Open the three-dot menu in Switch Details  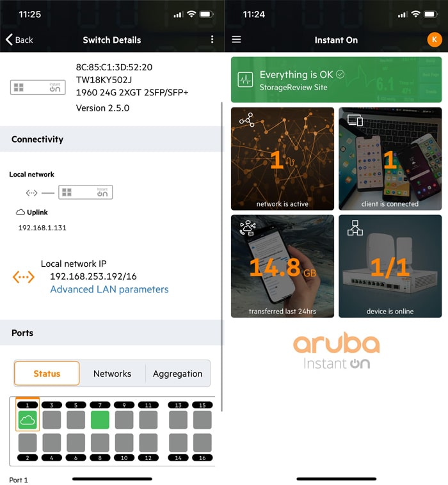212,39
